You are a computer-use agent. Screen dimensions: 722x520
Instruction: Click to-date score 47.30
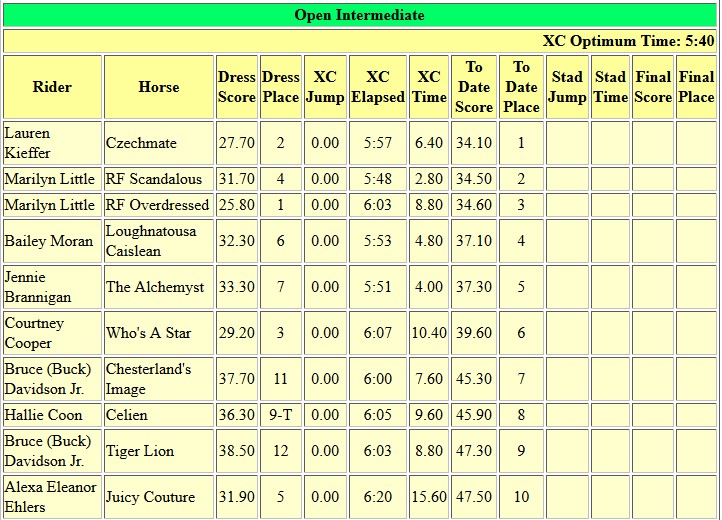(474, 451)
